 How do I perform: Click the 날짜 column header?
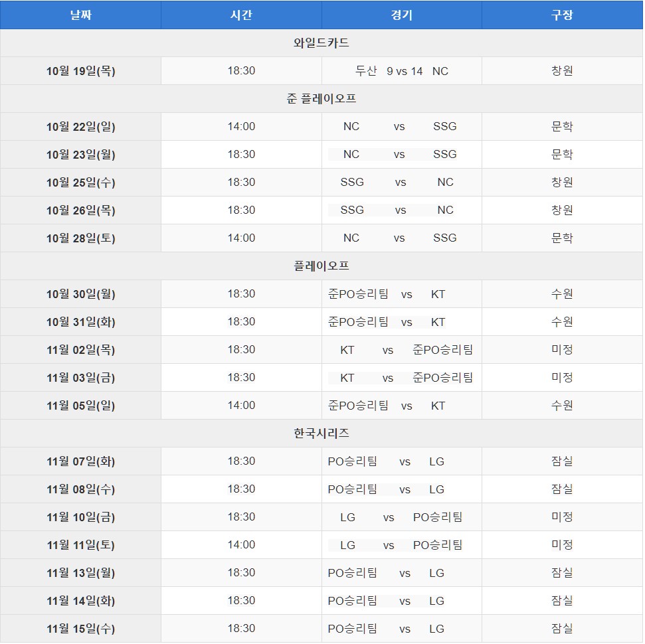tap(80, 15)
